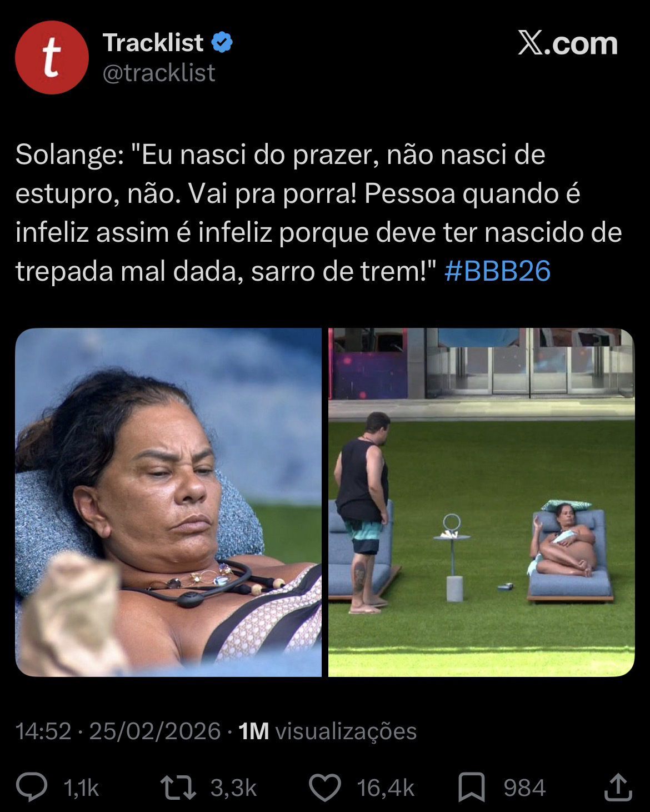Viewport: 650px width, 812px height.
Task: Click the blue verified badge
Action: pyautogui.click(x=222, y=43)
